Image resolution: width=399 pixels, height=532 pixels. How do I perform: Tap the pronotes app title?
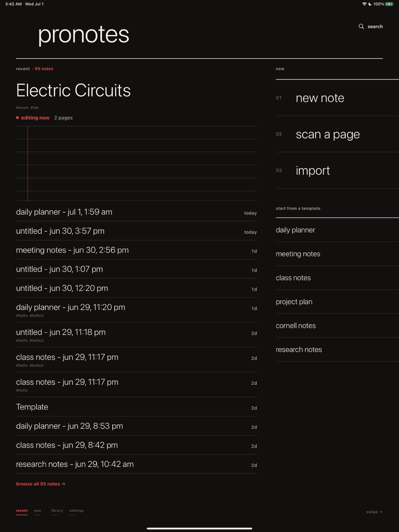(x=84, y=34)
